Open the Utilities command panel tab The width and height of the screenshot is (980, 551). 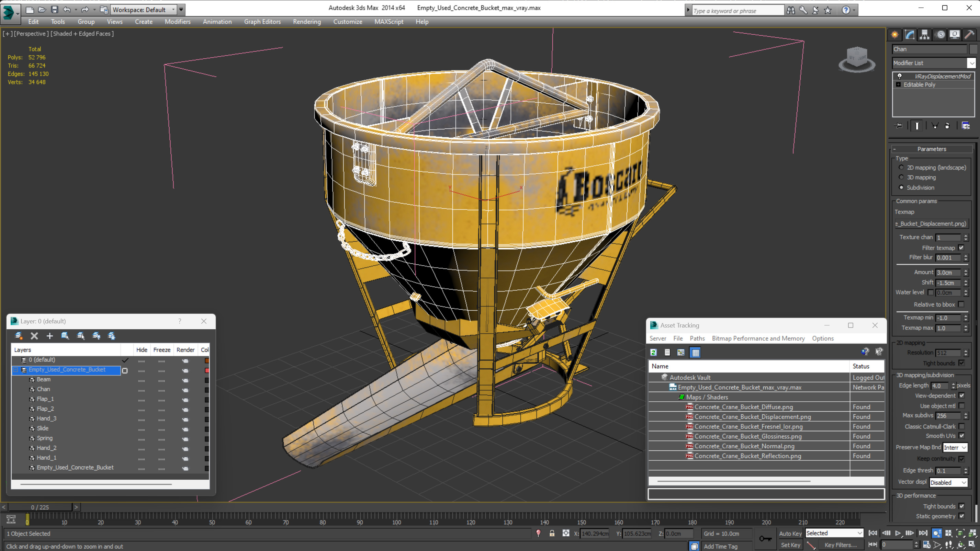969,35
